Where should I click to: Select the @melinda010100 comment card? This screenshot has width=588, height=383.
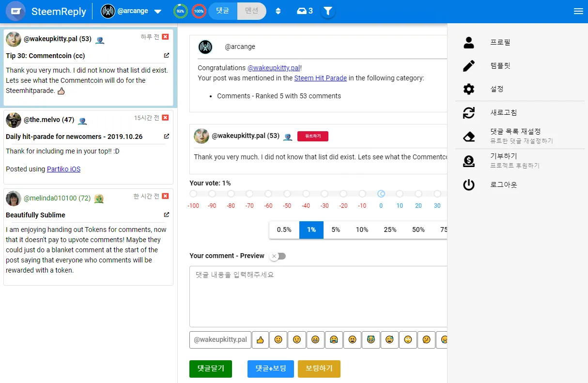tap(88, 237)
